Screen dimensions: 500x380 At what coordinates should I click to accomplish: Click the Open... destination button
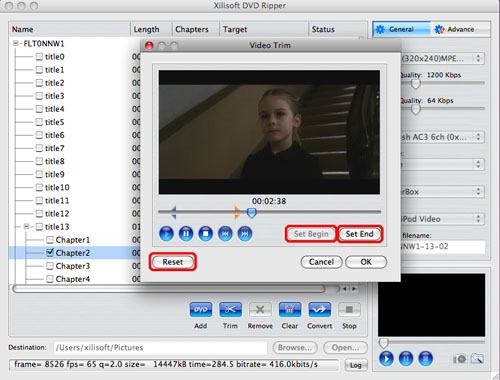[345, 348]
